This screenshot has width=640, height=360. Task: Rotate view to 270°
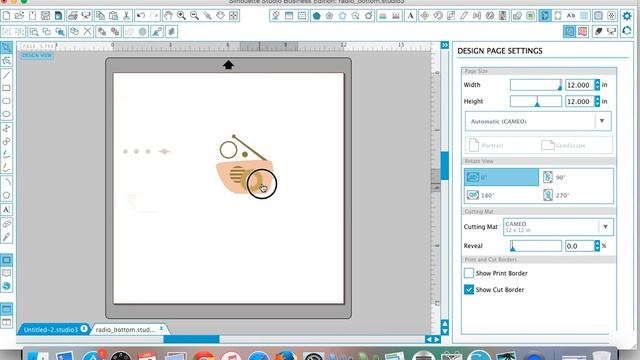576,195
